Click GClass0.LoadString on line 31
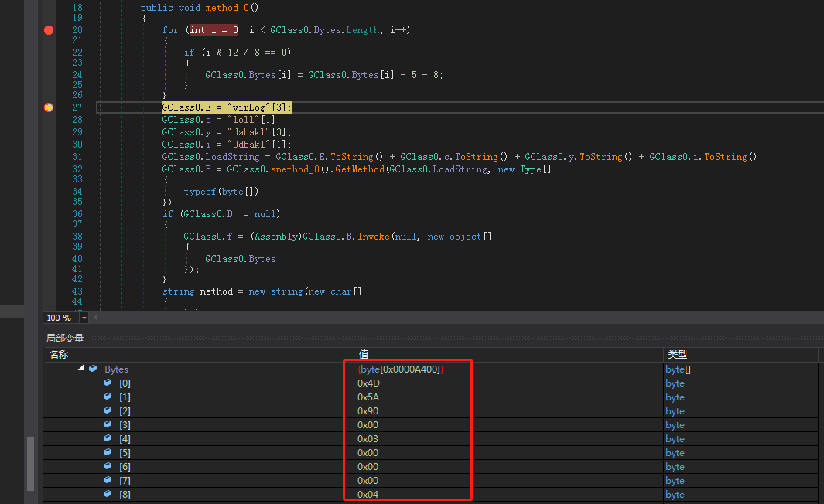Screen dimensions: 824x504 pyautogui.click(x=210, y=157)
